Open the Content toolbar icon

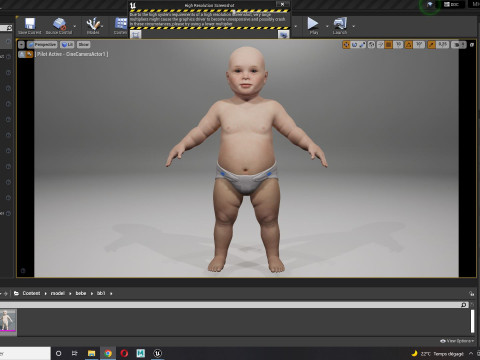click(x=121, y=26)
